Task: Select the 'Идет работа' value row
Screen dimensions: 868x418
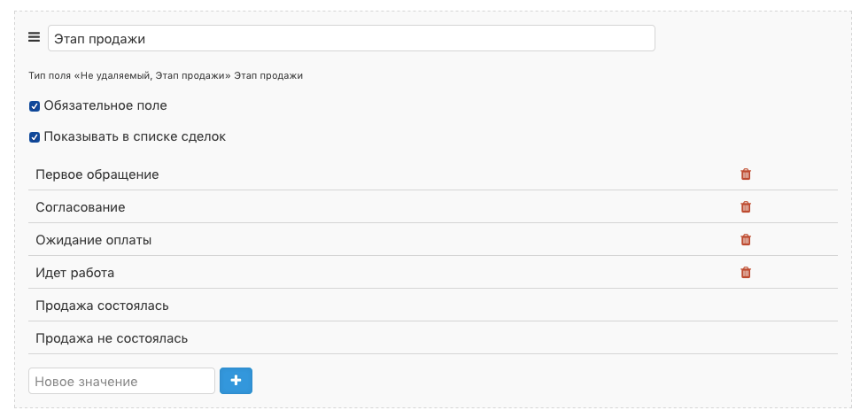Action: (x=433, y=273)
